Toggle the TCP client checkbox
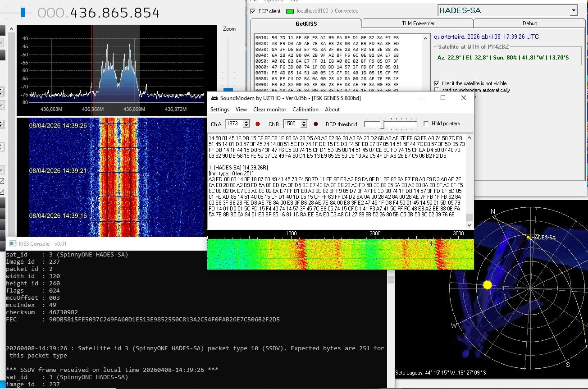Image resolution: width=588 pixels, height=389 pixels. click(253, 11)
